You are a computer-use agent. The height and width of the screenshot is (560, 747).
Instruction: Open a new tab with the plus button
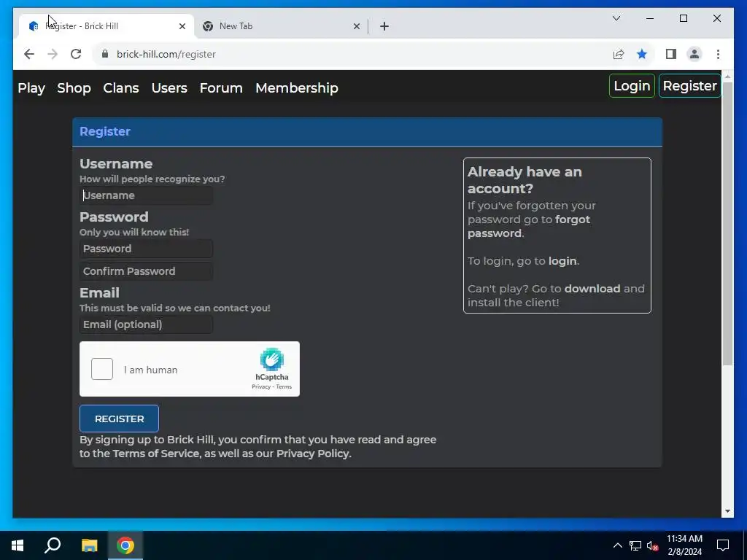pos(384,26)
